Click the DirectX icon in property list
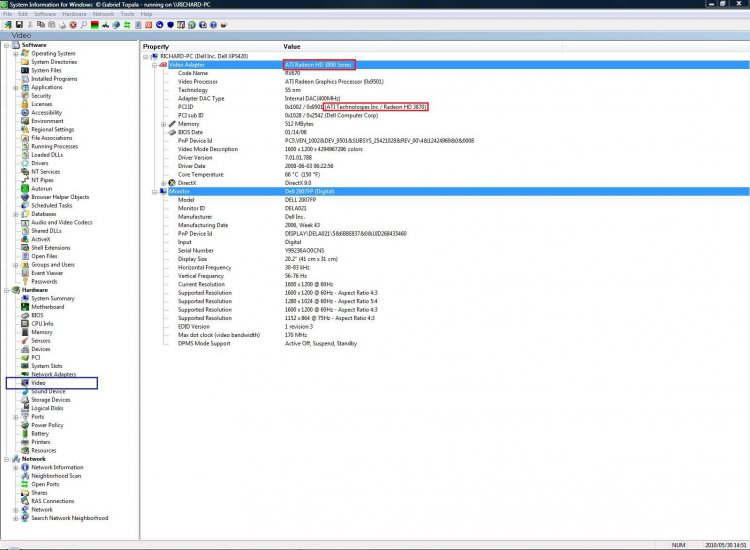The height and width of the screenshot is (550, 750). (172, 183)
